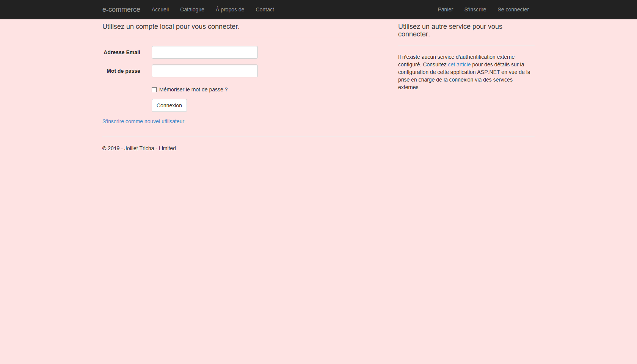Image resolution: width=637 pixels, height=364 pixels.
Task: Open the Contact page link
Action: 265,9
